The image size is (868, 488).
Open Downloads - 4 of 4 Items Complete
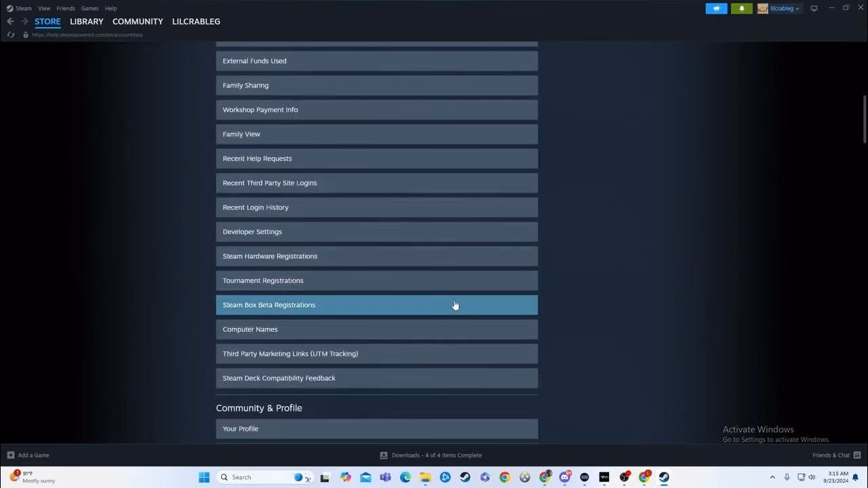437,455
